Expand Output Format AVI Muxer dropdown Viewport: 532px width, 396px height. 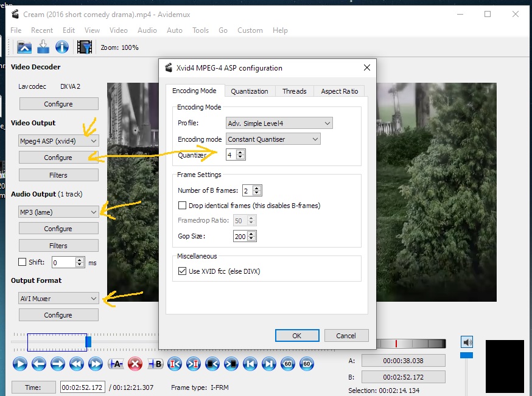(x=58, y=298)
